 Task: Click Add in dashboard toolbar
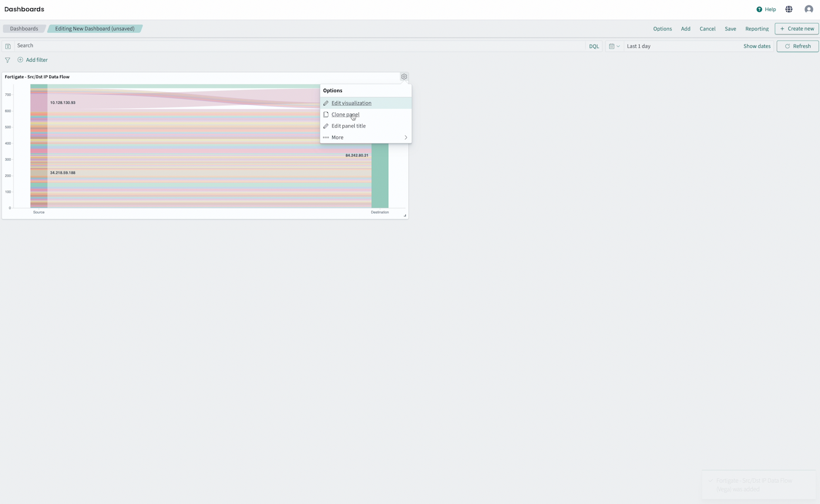click(685, 29)
